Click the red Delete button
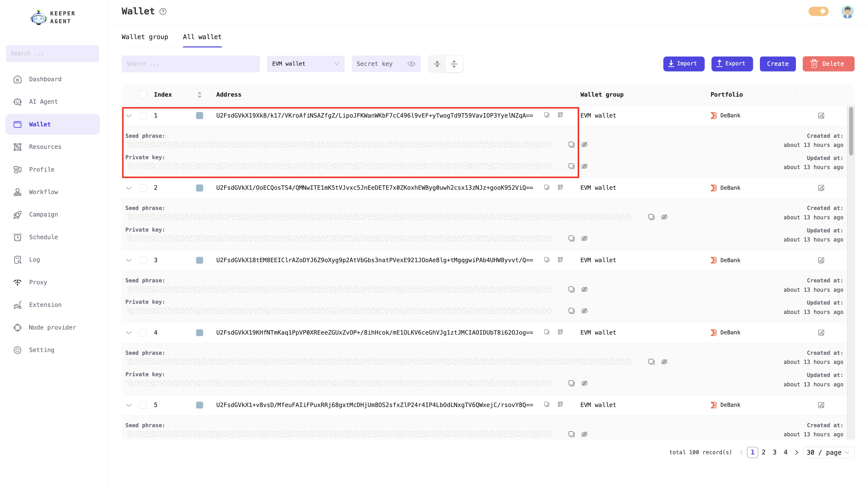This screenshot has height=487, width=868. tap(829, 64)
